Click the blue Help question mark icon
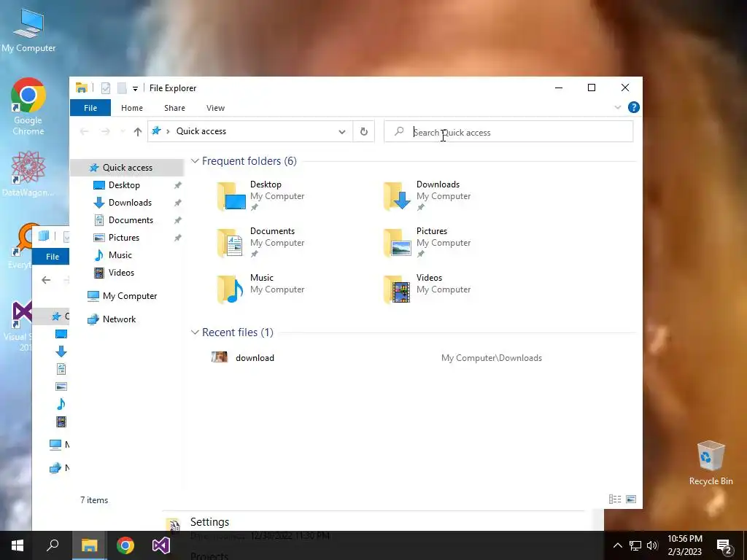This screenshot has width=747, height=560. 634,108
